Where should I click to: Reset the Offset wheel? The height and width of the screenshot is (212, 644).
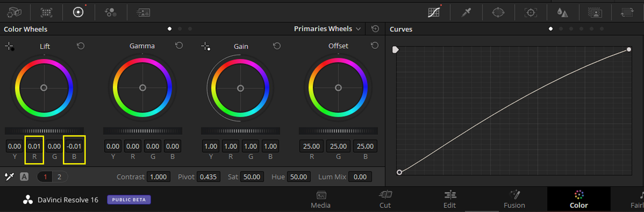coord(374,46)
